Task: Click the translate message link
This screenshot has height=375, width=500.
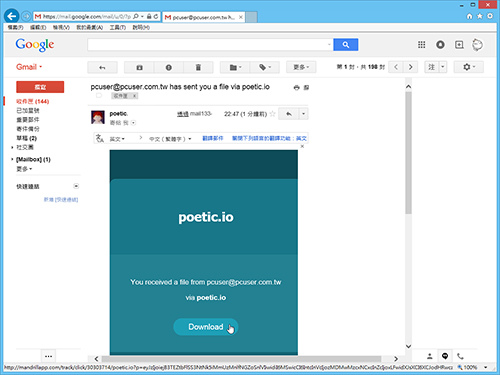Action: 213,138
